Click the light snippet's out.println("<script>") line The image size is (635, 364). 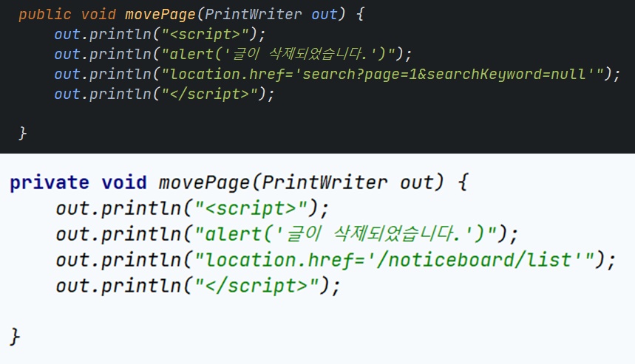click(x=192, y=209)
